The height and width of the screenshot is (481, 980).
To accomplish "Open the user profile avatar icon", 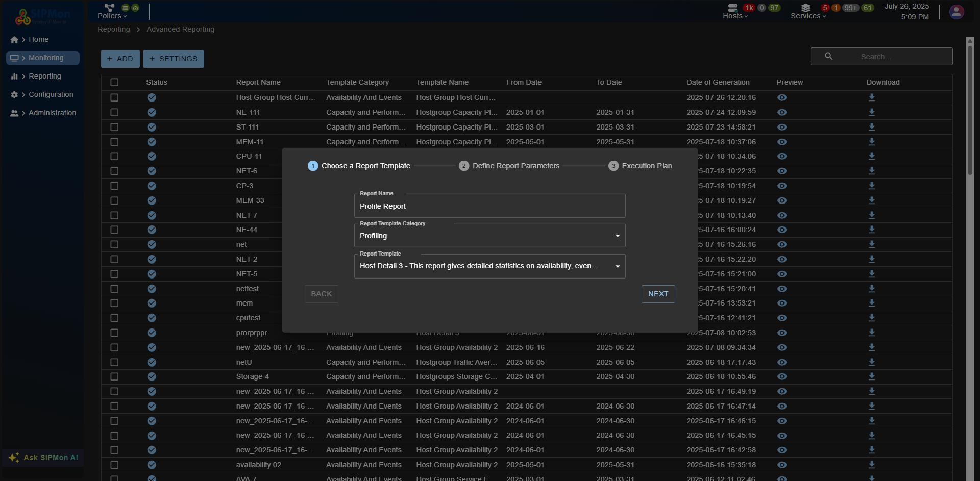I will point(957,12).
